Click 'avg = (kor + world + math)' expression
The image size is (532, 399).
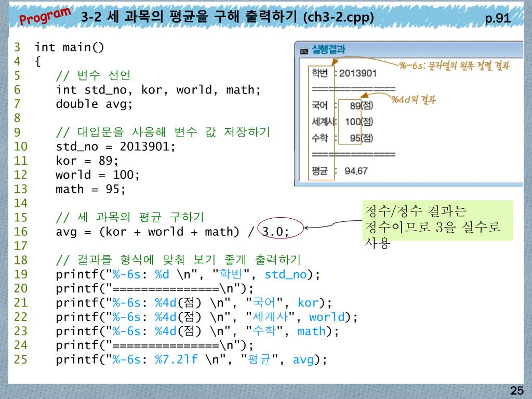pyautogui.click(x=148, y=232)
